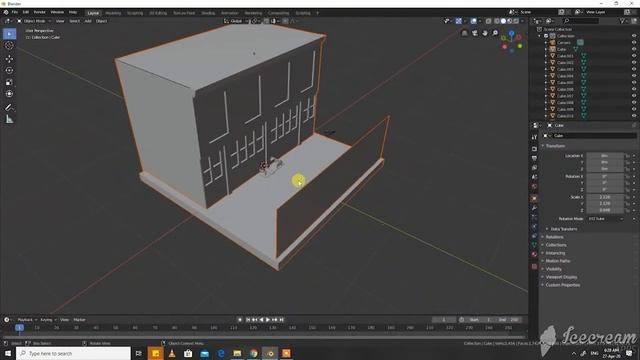Image resolution: width=640 pixels, height=360 pixels.
Task: Open the File menu
Action: pos(15,12)
